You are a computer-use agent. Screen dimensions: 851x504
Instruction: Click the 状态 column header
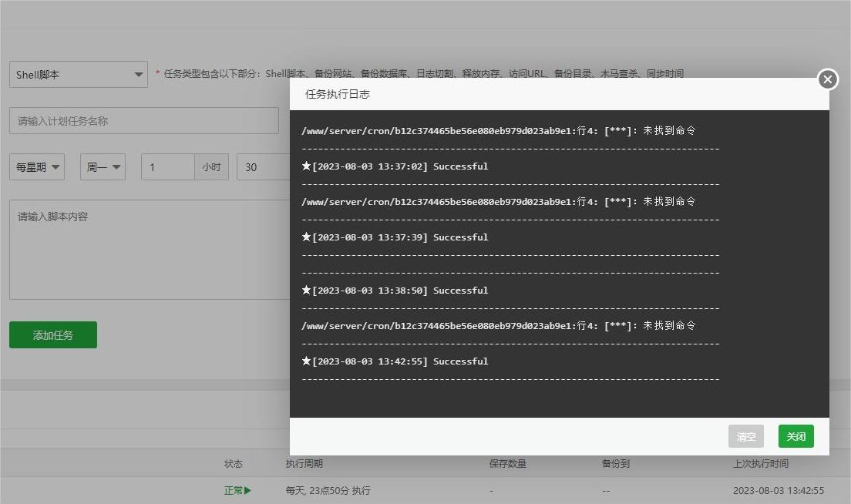coord(234,464)
